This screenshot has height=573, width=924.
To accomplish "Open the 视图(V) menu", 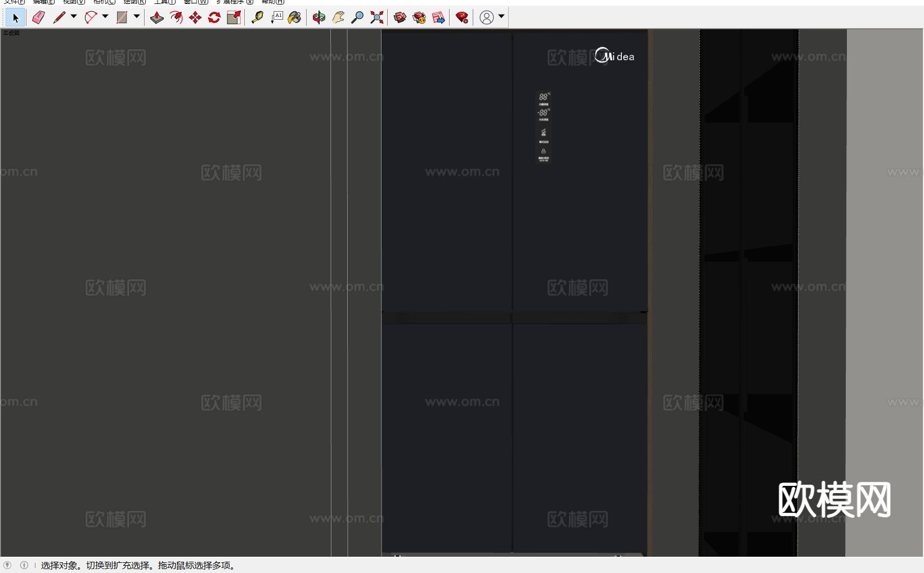I will [x=74, y=2].
